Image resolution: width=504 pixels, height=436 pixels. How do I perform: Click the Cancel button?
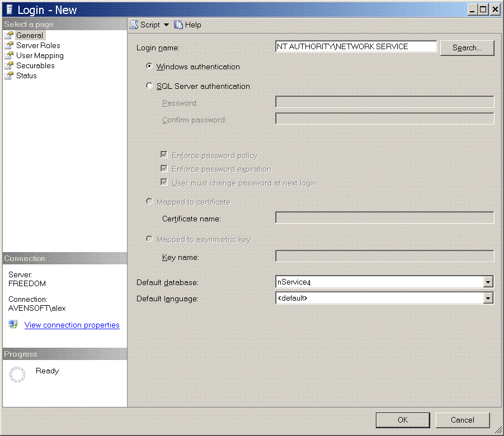pos(463,420)
